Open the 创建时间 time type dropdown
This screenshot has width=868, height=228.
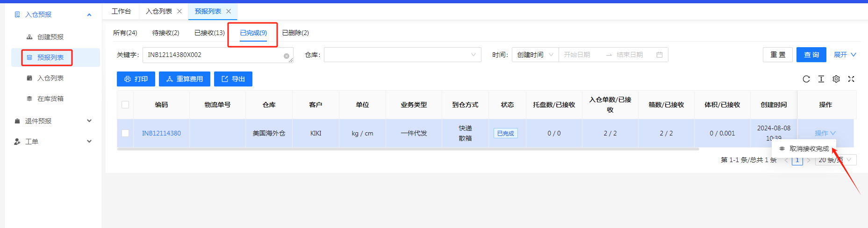pyautogui.click(x=535, y=55)
